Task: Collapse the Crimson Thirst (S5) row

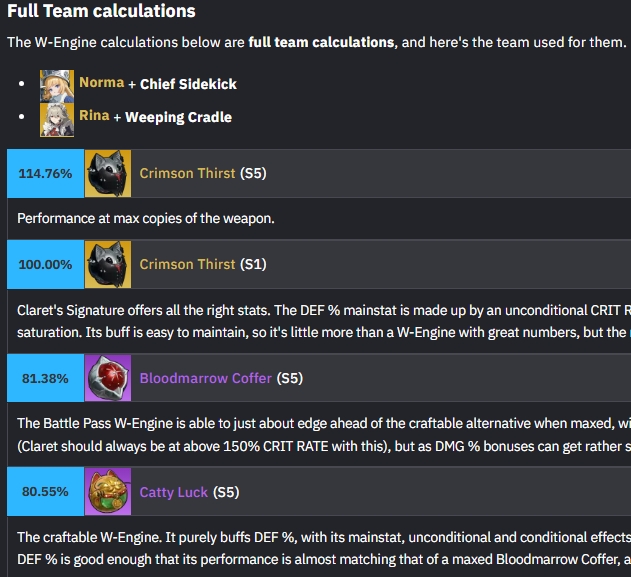Action: coord(319,173)
